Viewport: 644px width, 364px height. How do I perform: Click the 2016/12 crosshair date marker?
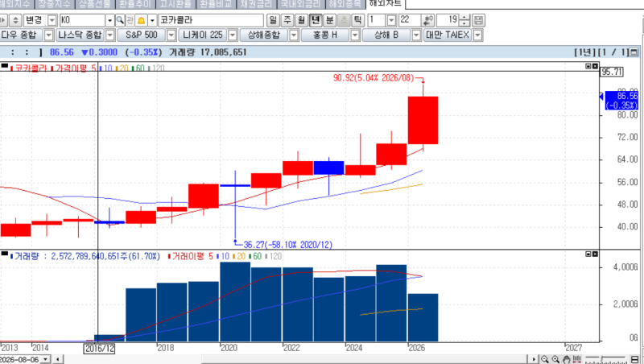(99, 349)
